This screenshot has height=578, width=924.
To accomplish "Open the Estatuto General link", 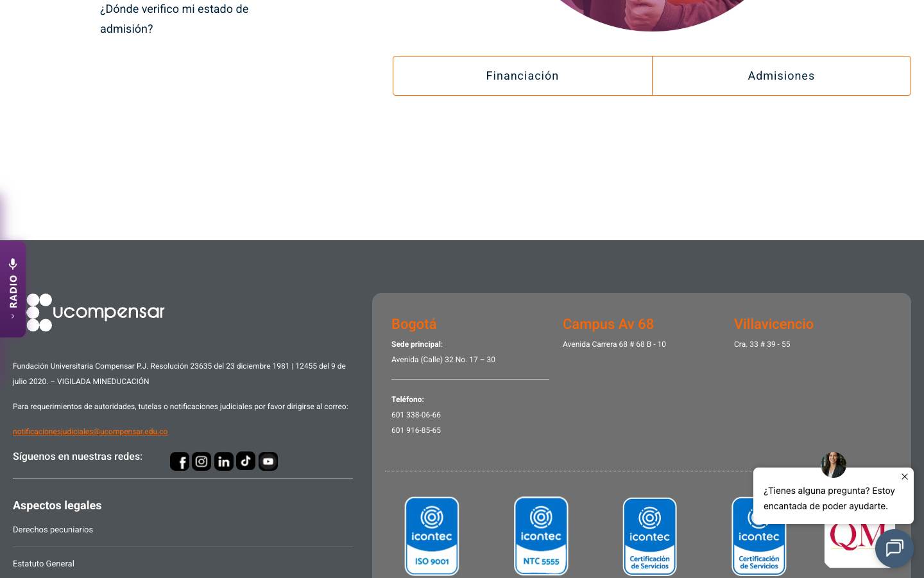I will pos(44,564).
